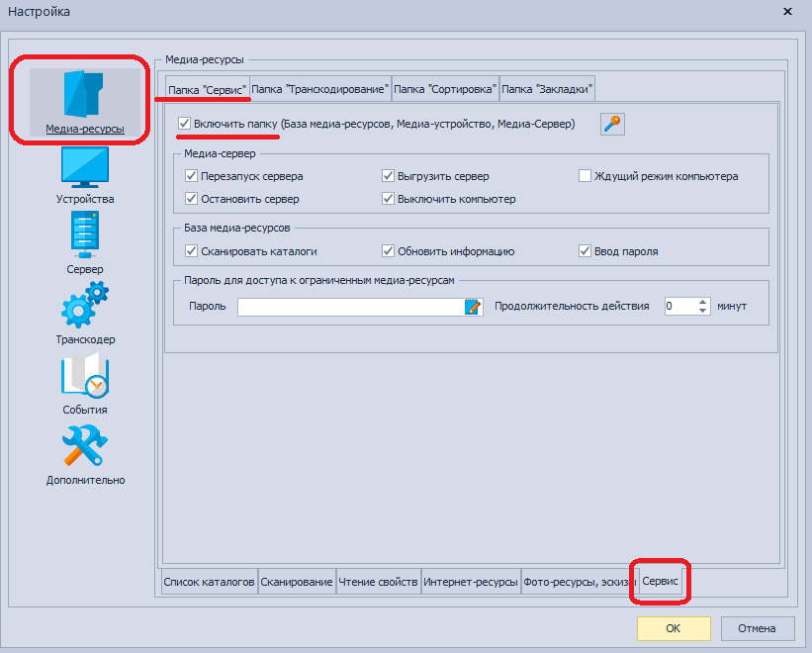Toggle the Включить папку checkbox
The image size is (812, 653).
(185, 124)
